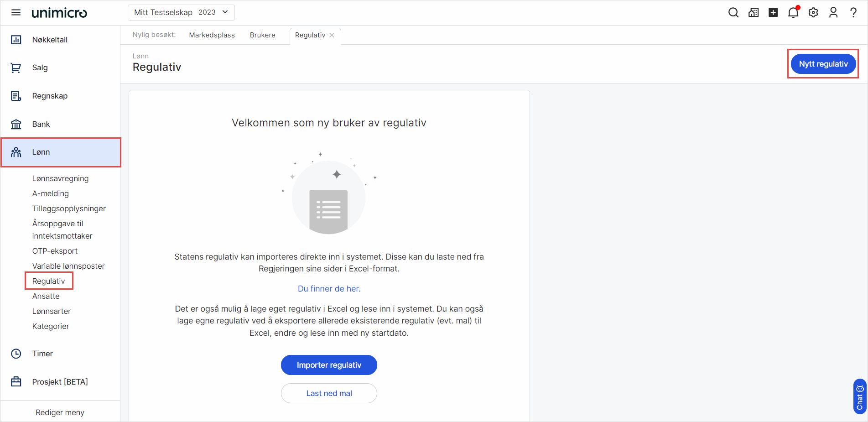This screenshot has height=422, width=868.
Task: Select the Lønn payroll icon
Action: (16, 152)
